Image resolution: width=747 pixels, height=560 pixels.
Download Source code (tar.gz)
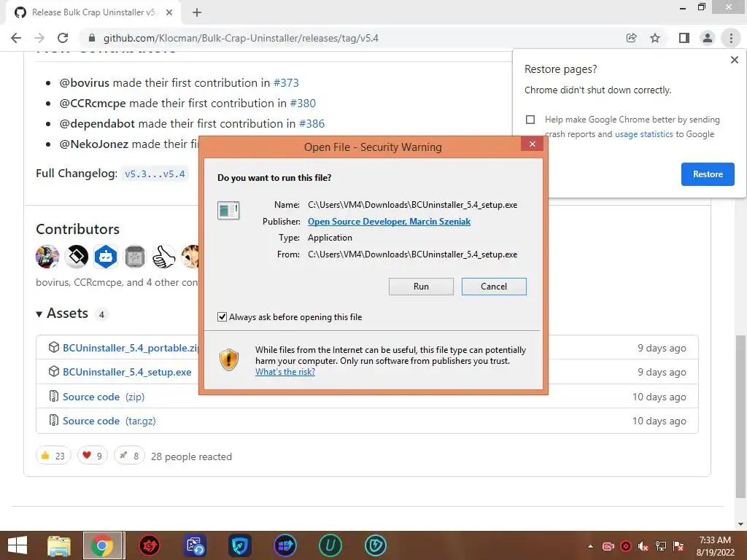(x=109, y=421)
